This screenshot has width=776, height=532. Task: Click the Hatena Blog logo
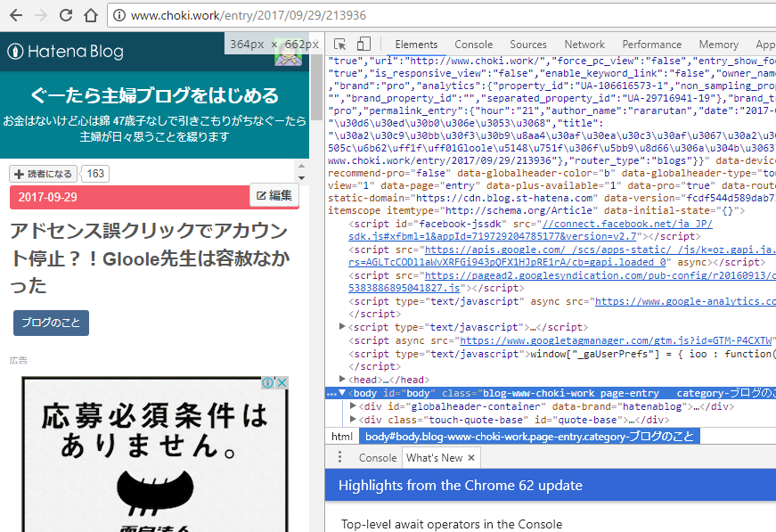click(65, 52)
